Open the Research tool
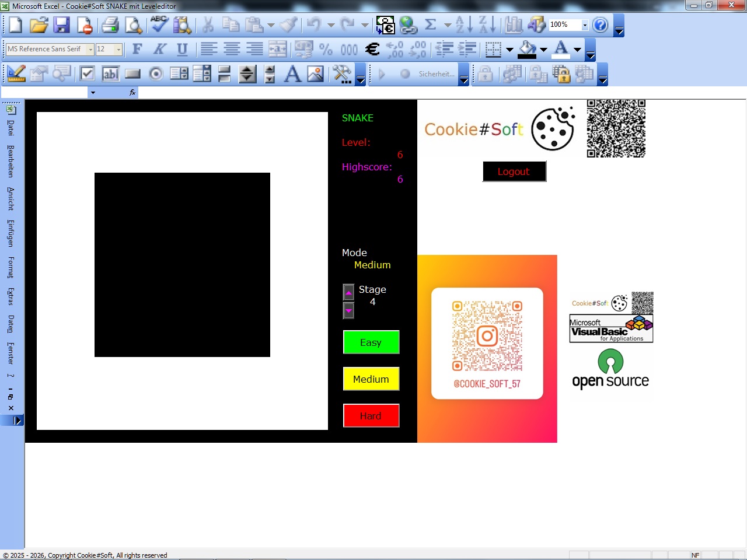The height and width of the screenshot is (560, 747). [181, 24]
